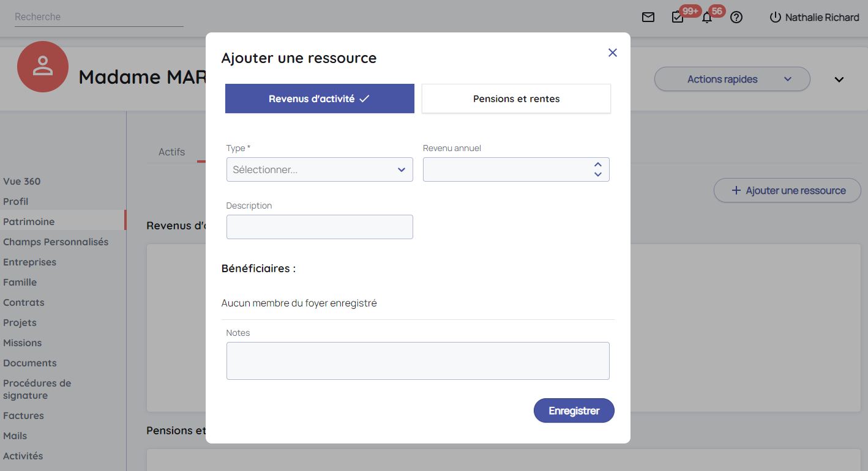The image size is (868, 471).
Task: Click the client avatar icon
Action: coord(43,67)
